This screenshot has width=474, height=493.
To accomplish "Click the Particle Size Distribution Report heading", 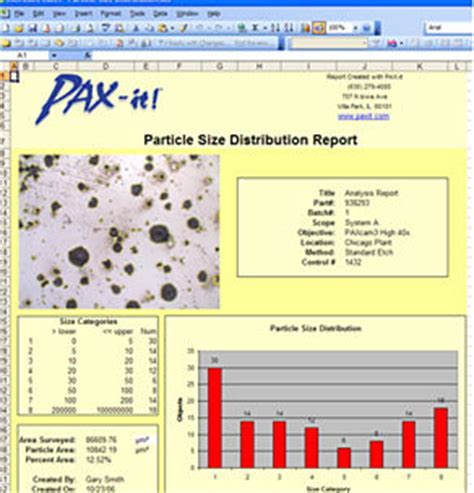I will (250, 140).
